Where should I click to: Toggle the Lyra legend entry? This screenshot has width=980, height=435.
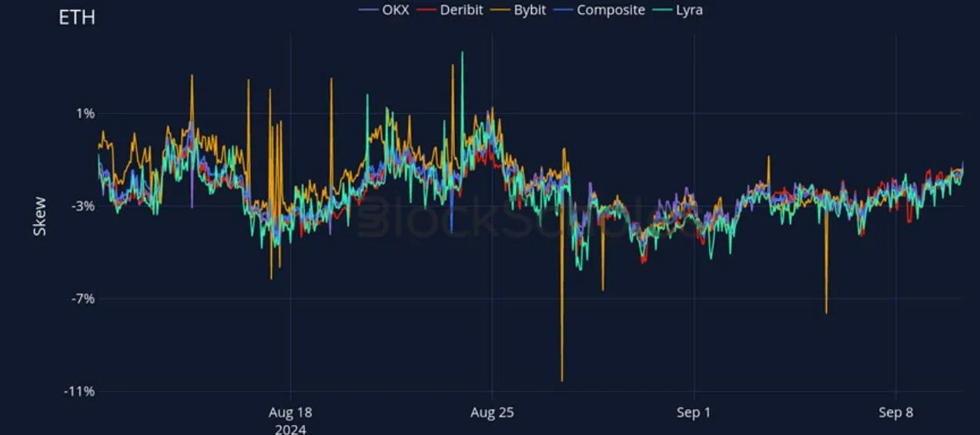click(677, 10)
